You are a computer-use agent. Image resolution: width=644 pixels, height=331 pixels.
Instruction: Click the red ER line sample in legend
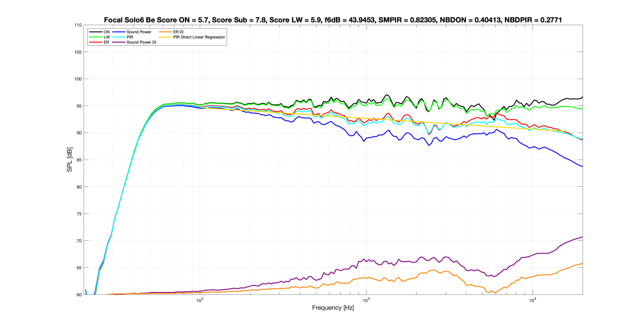[96, 42]
